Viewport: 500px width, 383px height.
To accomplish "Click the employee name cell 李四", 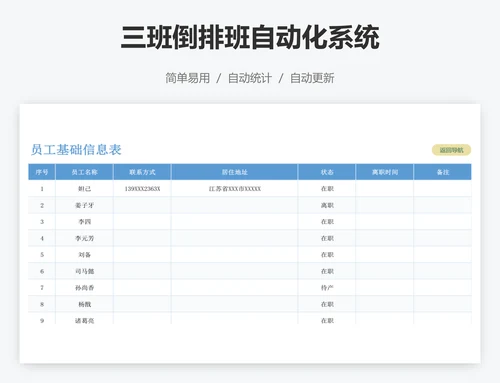I will click(84, 222).
